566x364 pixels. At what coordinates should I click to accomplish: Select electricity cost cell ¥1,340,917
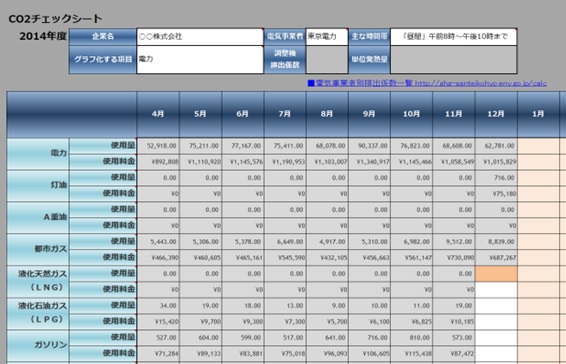(x=369, y=162)
